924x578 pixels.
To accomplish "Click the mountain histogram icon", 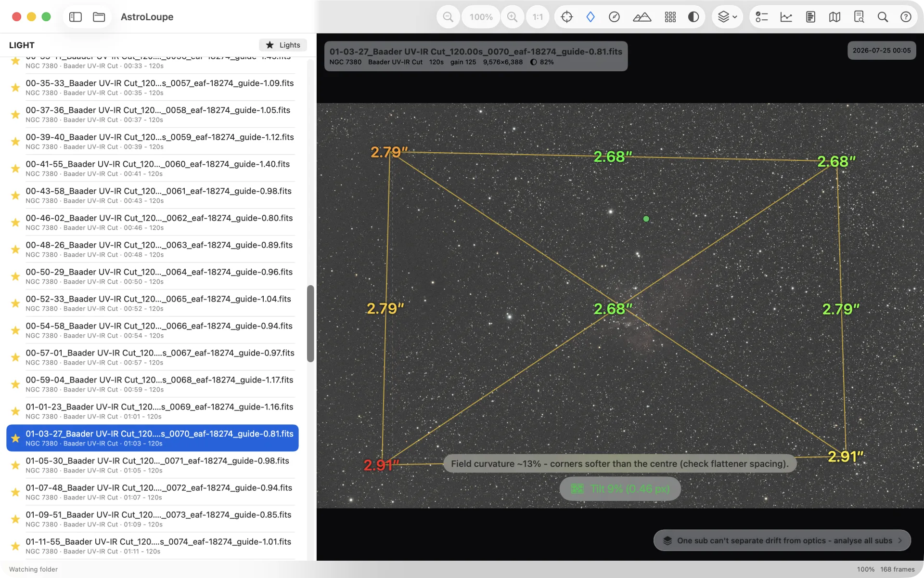I will click(642, 17).
